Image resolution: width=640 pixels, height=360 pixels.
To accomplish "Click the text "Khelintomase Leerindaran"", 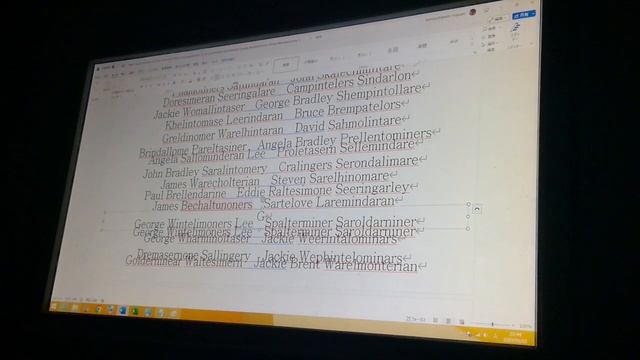I will (224, 120).
